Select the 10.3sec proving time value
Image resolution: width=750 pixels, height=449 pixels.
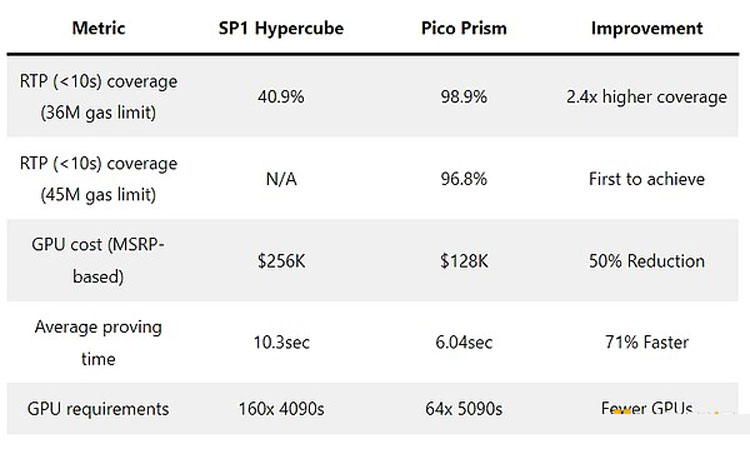281,343
